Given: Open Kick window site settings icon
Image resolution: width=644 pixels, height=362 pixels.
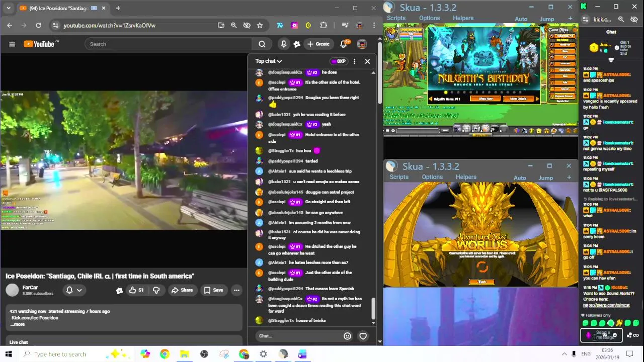Looking at the screenshot, I should click(x=585, y=19).
